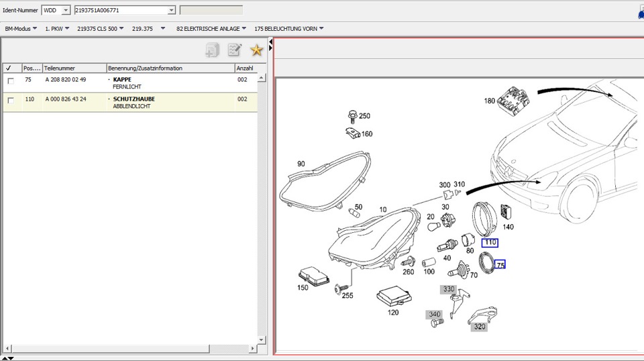Click the add-to-list document icon
This screenshot has height=361, width=644.
pos(213,50)
